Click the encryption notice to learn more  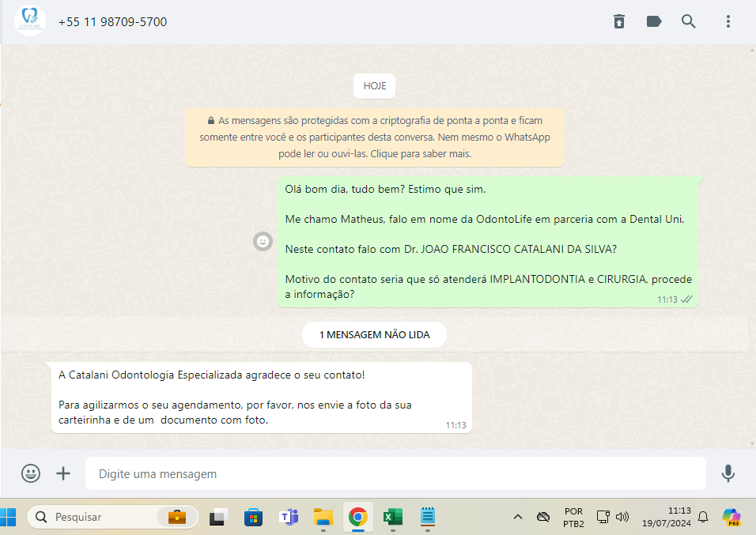coord(375,138)
